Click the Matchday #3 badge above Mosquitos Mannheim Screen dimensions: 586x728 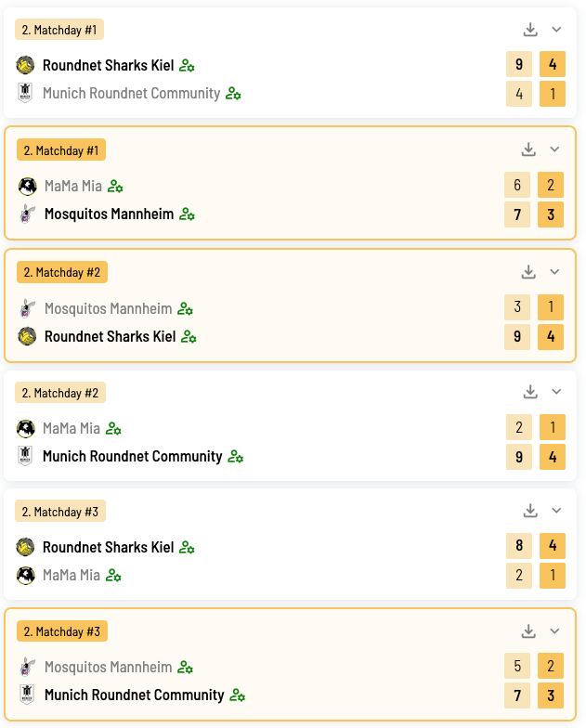click(62, 631)
